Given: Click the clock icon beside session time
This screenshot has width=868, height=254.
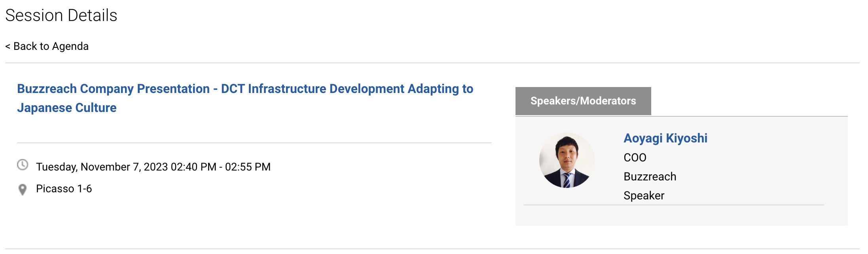Looking at the screenshot, I should 23,165.
